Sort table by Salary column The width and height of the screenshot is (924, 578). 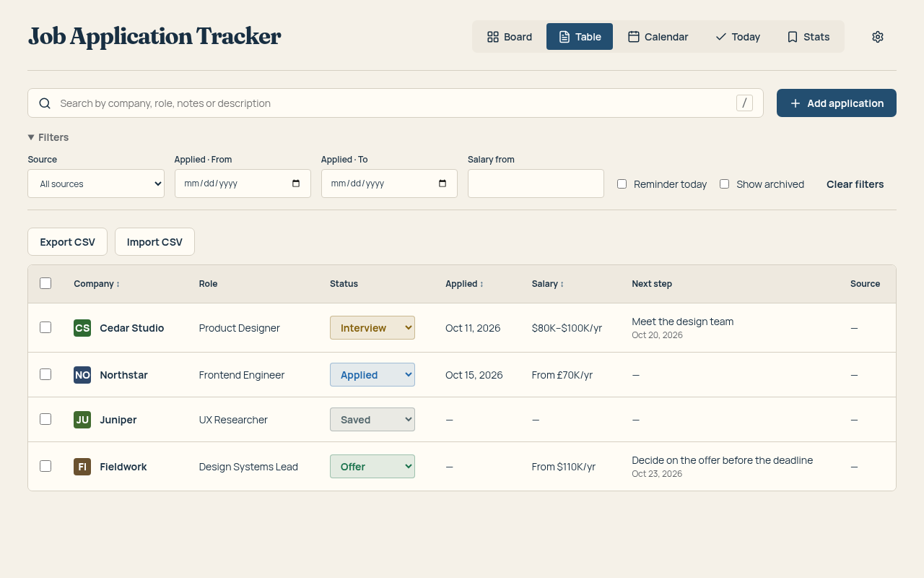548,284
